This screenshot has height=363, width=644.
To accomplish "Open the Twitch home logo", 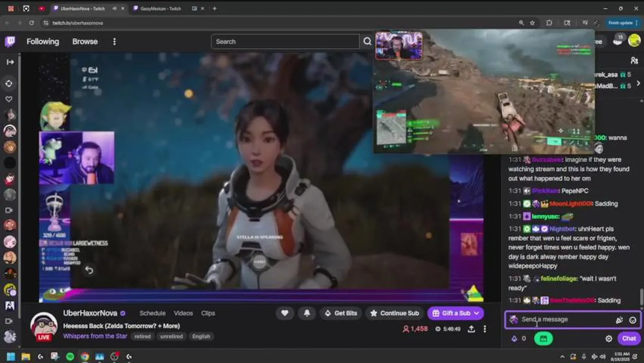I will 10,41.
